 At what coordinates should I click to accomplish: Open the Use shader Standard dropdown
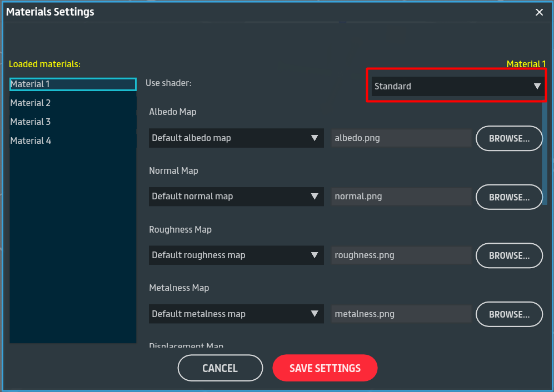point(457,86)
